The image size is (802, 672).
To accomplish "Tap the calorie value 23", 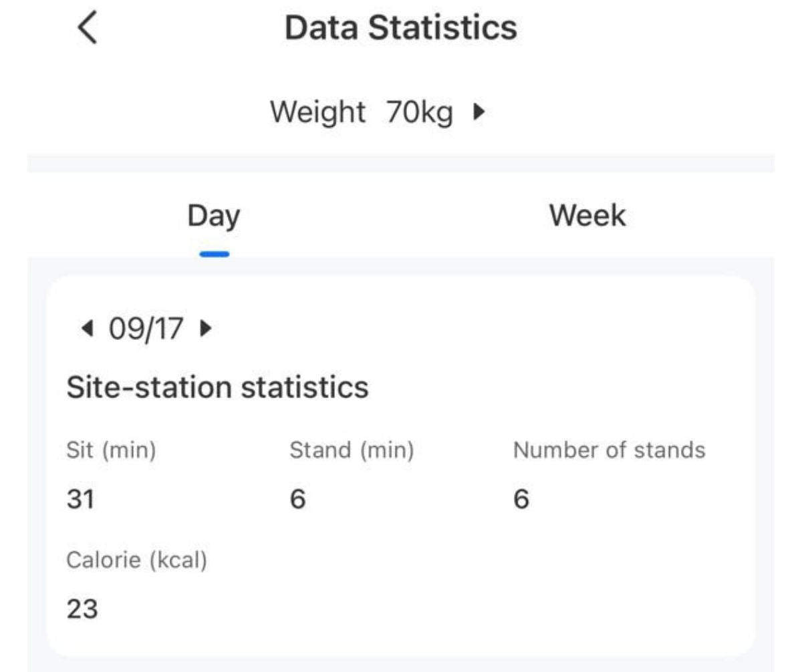I will click(x=82, y=609).
